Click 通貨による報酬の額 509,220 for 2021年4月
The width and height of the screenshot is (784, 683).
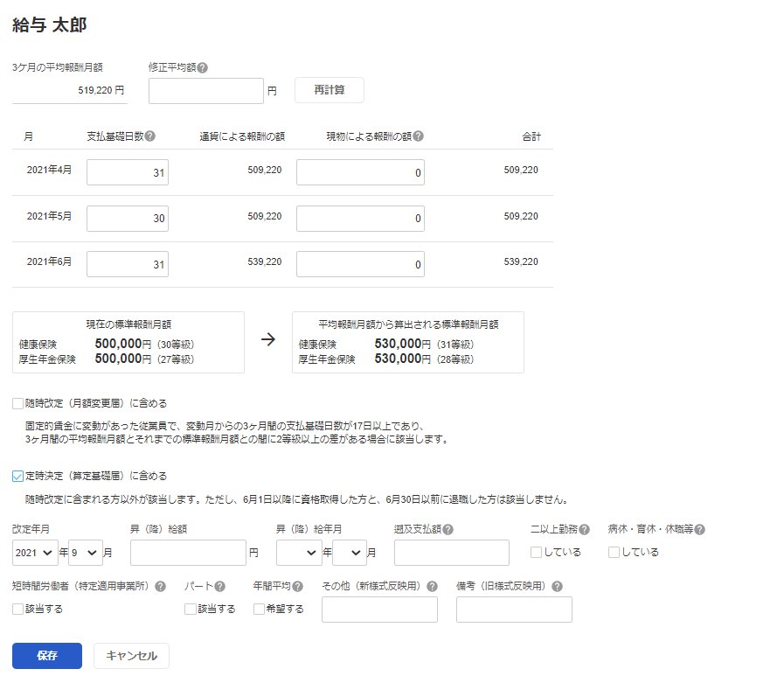pyautogui.click(x=265, y=171)
